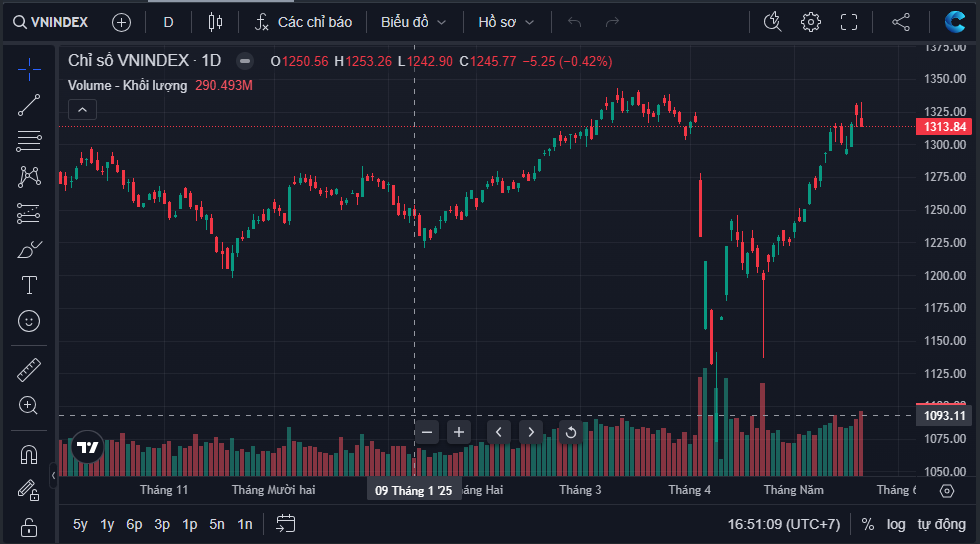Toggle tự động auto scale
980x544 pixels.
941,524
